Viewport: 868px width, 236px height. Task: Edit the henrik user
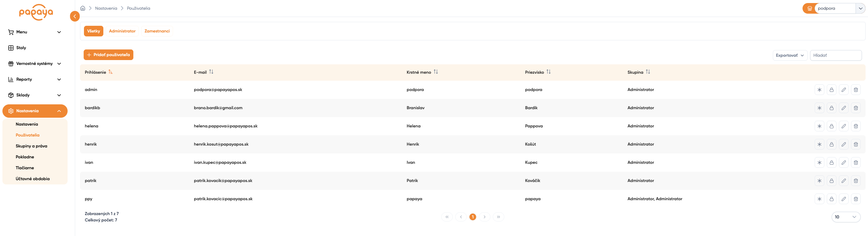843,144
